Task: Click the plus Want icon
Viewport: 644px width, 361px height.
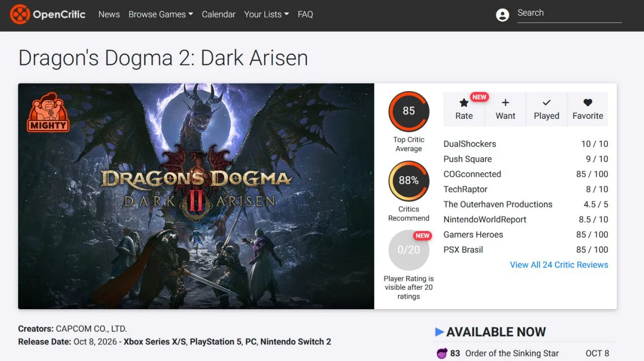Action: click(505, 103)
